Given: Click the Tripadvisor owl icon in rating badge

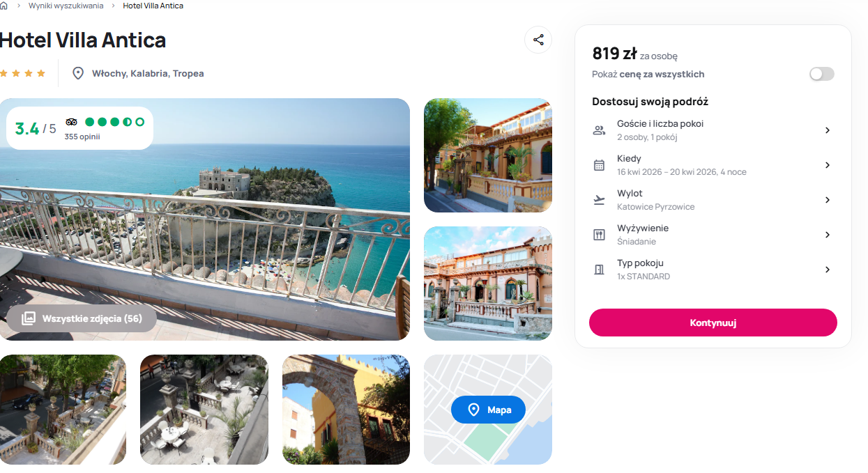Looking at the screenshot, I should click(x=71, y=122).
